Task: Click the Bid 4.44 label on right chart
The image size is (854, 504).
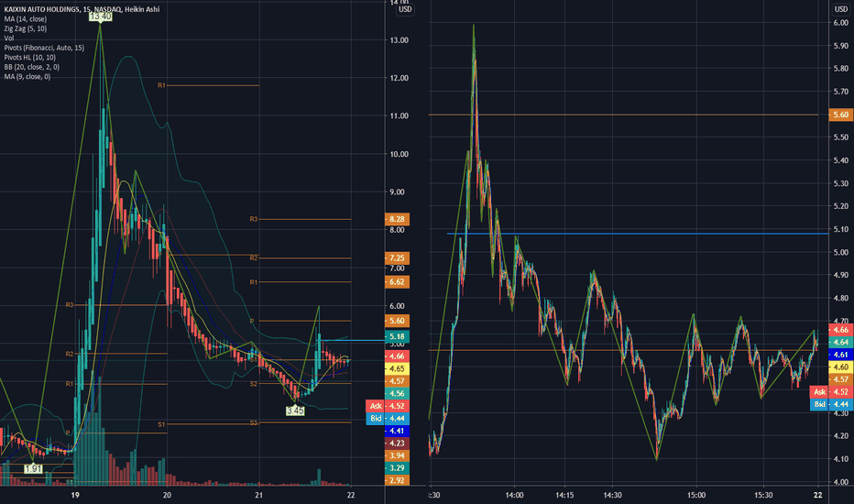Action: [x=831, y=404]
